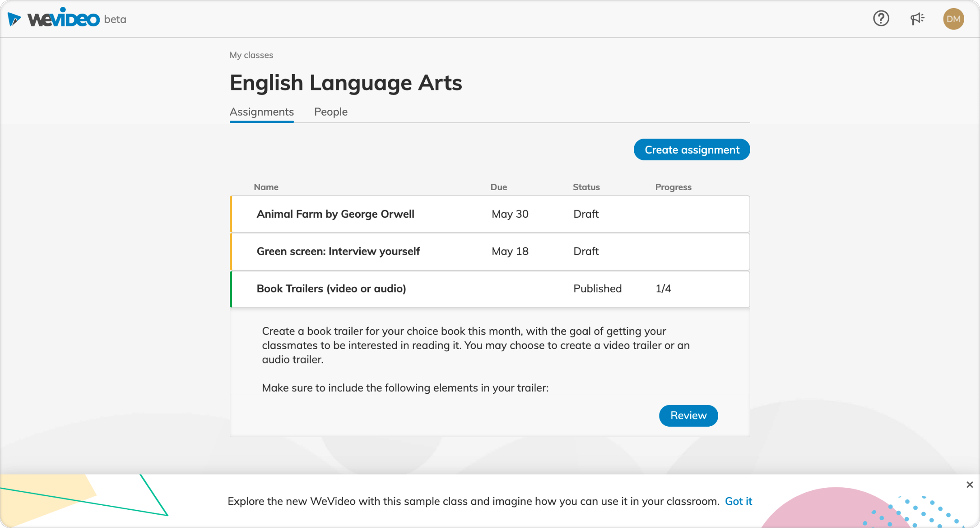This screenshot has width=980, height=528.
Task: Expand Animal Farm by George Orwell assignment
Action: [x=335, y=214]
